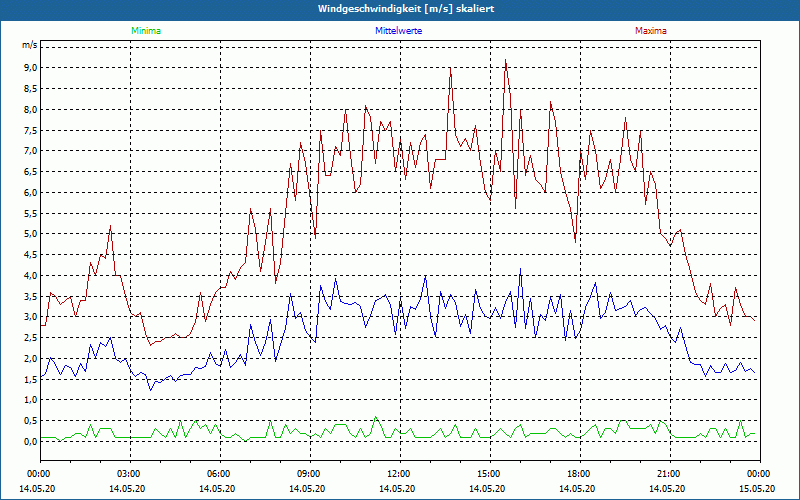Image resolution: width=800 pixels, height=500 pixels.
Task: Click the red maxima peak above 9,0
Action: click(x=506, y=60)
